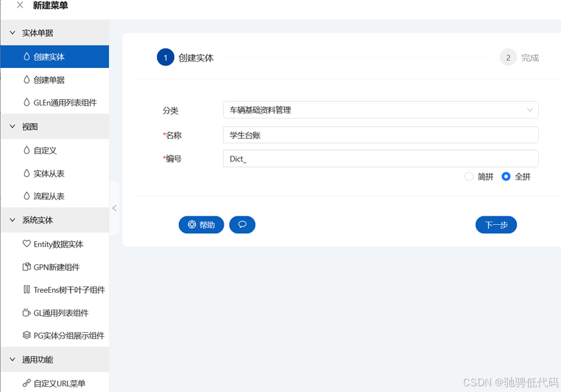The image size is (561, 392).
Task: Open the 创建实体 menu item
Action: [x=54, y=56]
